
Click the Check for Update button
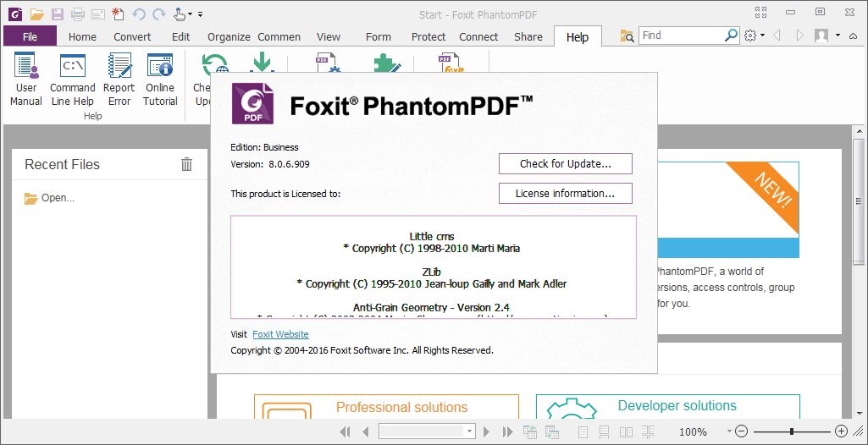(x=565, y=163)
